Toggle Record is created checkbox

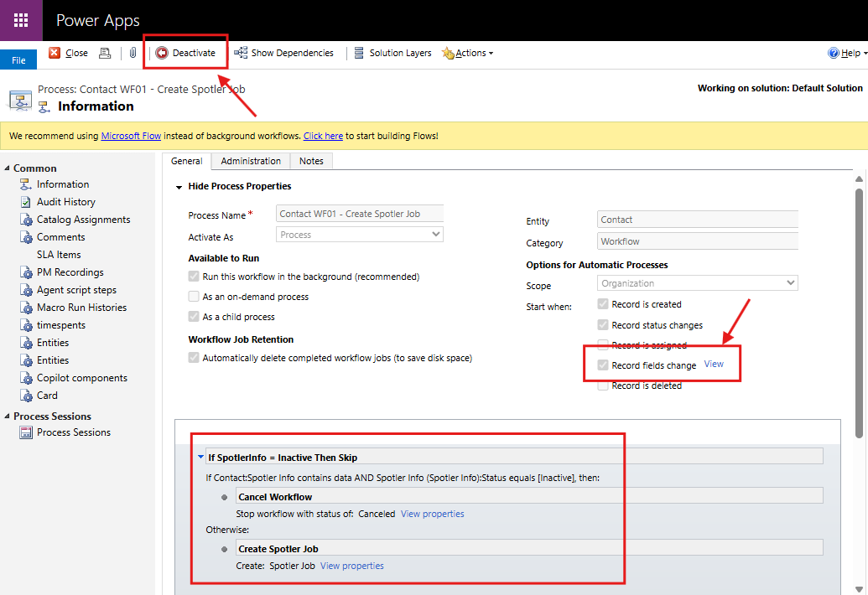click(x=603, y=304)
